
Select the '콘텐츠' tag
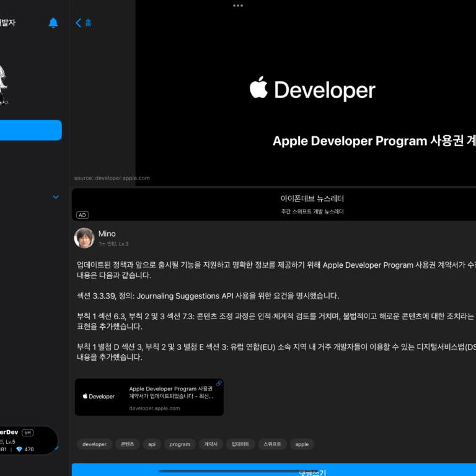click(127, 444)
